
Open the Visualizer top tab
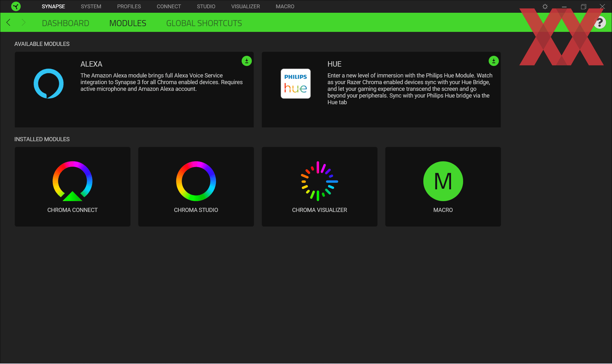(x=245, y=6)
